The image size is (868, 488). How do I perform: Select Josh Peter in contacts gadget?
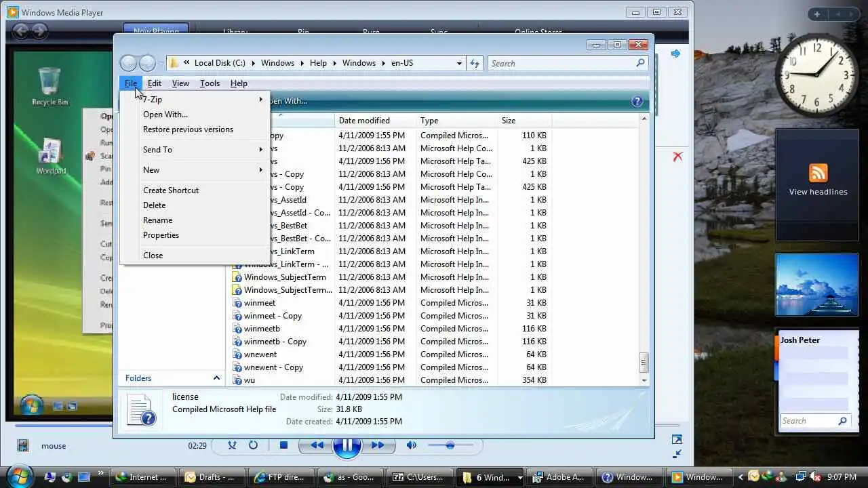point(800,340)
